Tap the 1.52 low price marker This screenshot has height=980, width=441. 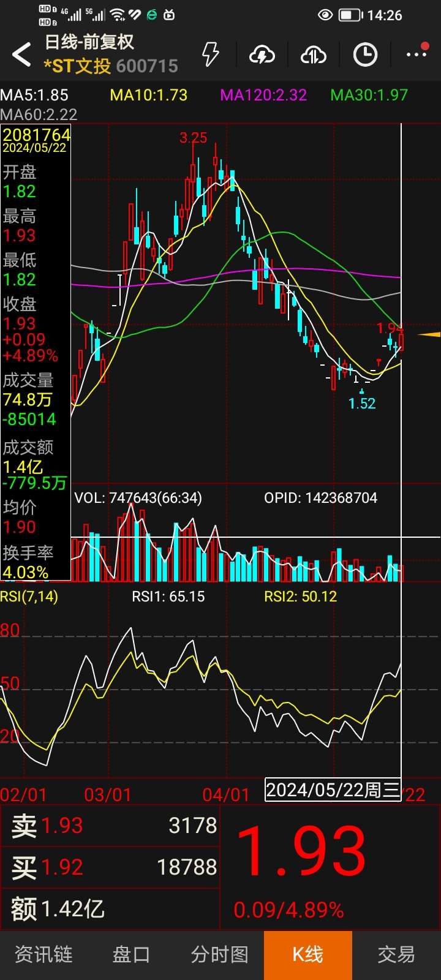pyautogui.click(x=362, y=404)
